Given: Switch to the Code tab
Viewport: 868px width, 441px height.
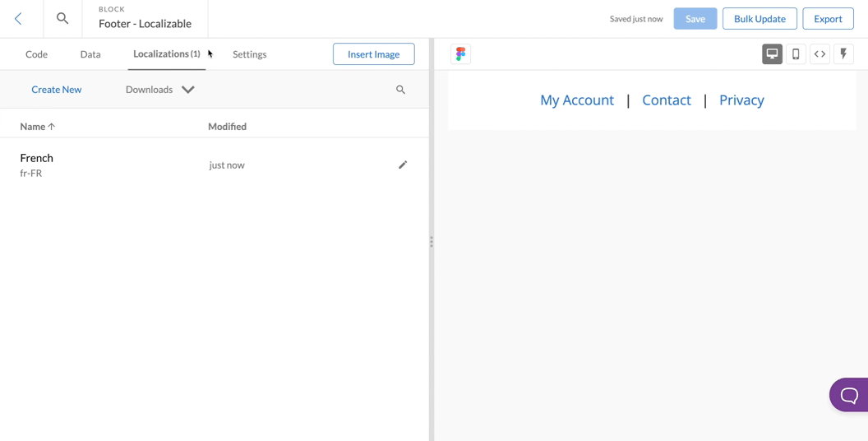Looking at the screenshot, I should [x=36, y=54].
